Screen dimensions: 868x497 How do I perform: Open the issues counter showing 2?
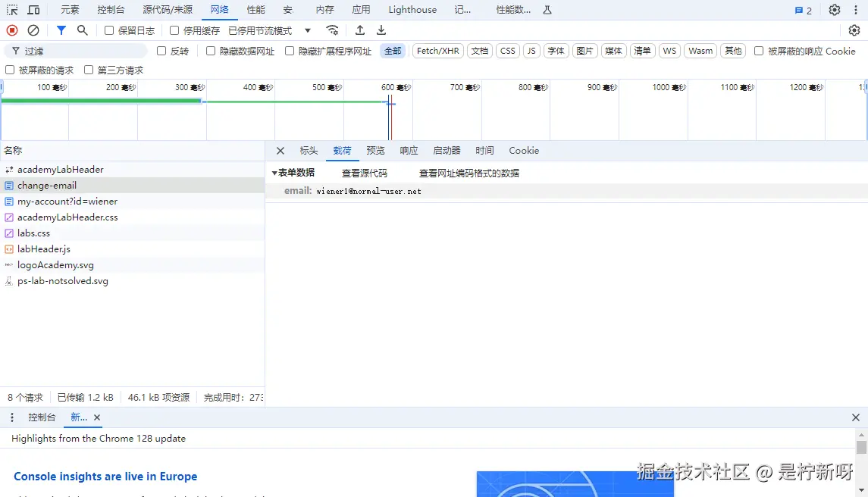coord(804,11)
